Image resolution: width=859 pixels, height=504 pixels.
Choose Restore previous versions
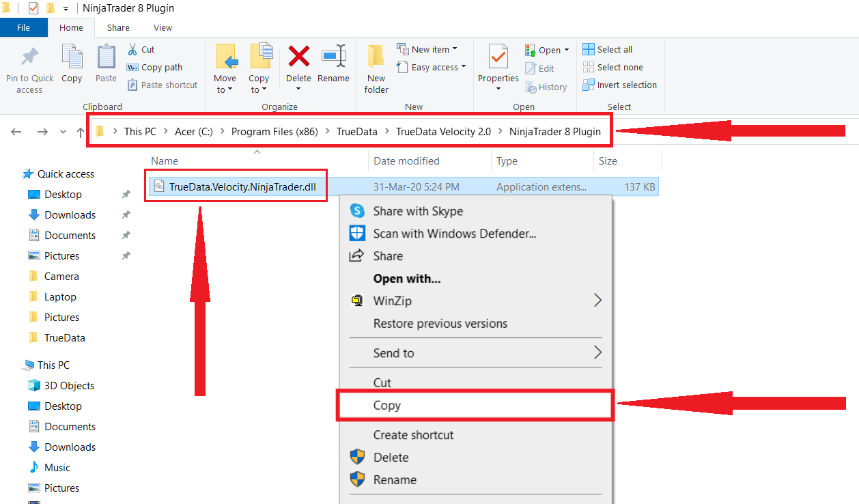(476, 323)
